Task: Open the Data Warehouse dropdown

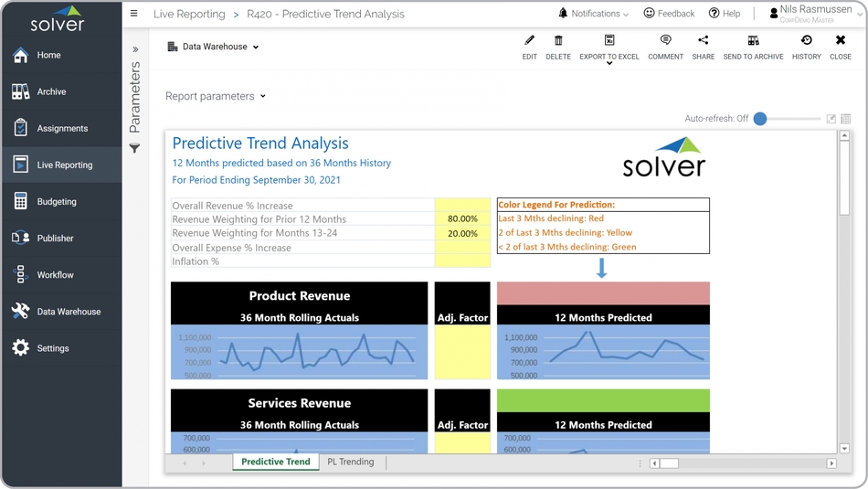Action: pyautogui.click(x=213, y=47)
